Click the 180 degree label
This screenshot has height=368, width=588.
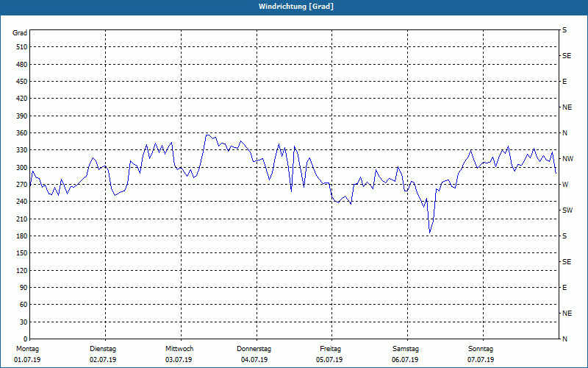22,236
